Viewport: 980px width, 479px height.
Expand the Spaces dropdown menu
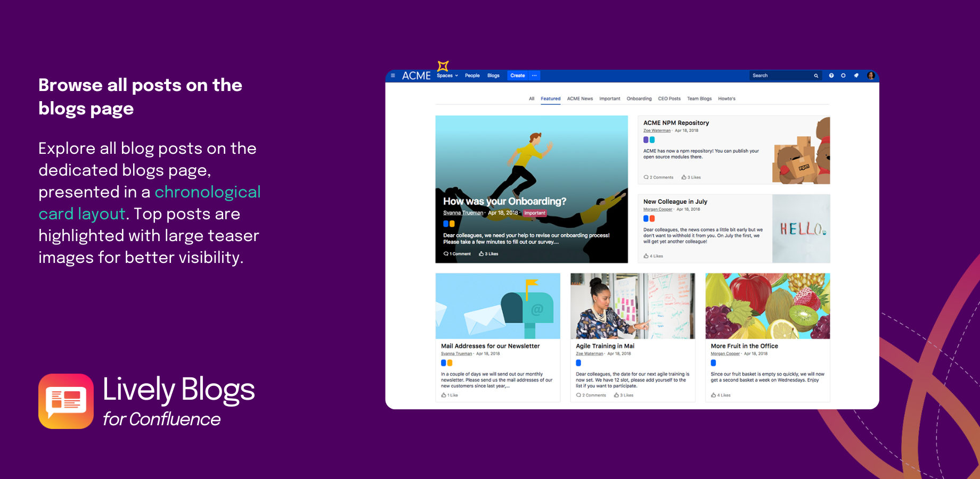447,76
